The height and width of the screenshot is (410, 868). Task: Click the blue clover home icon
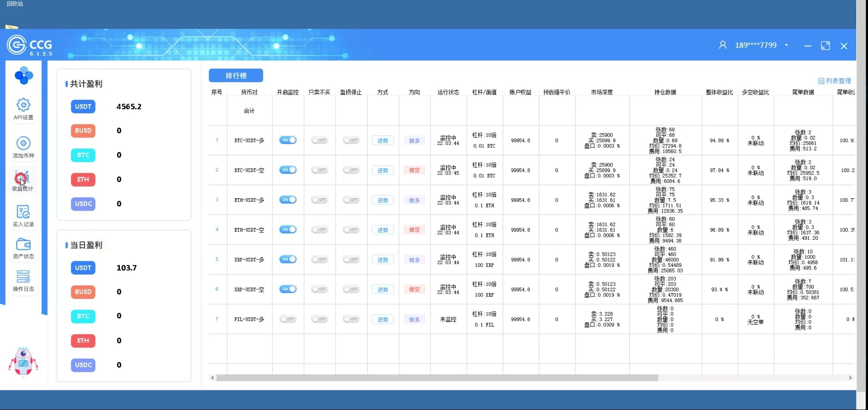coord(24,76)
